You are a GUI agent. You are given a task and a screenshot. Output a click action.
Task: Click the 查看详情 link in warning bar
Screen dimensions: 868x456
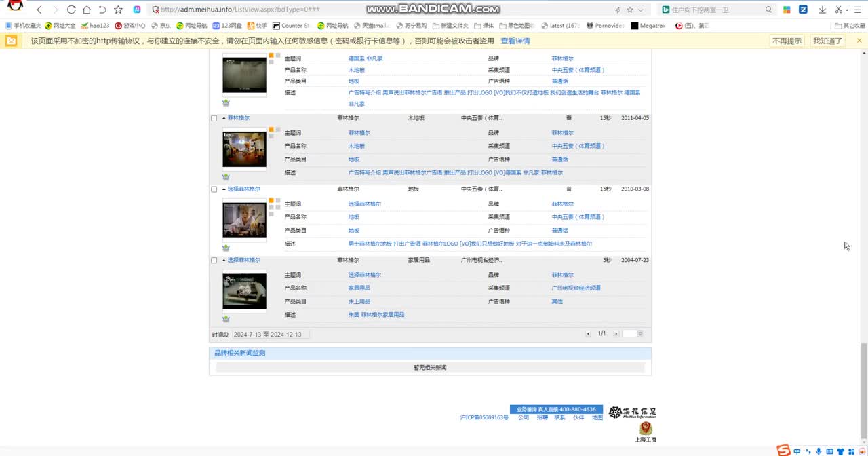pyautogui.click(x=515, y=41)
